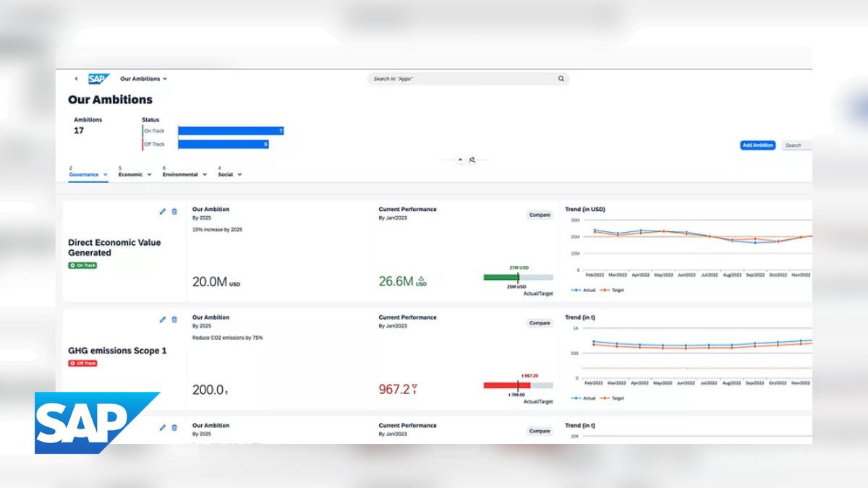Screen dimensions: 868x488
Task: Toggle Actual series in Trend (in USD) legend
Action: point(584,290)
